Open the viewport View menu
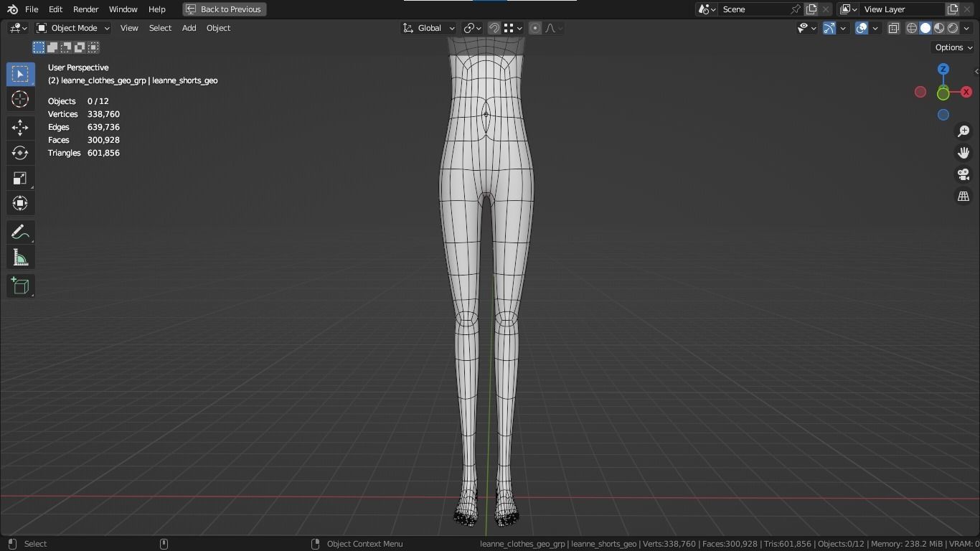980x551 pixels. 129,28
